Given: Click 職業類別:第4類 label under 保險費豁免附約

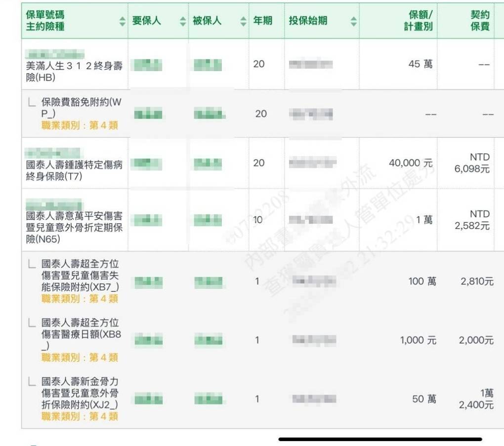Looking at the screenshot, I should tap(80, 125).
